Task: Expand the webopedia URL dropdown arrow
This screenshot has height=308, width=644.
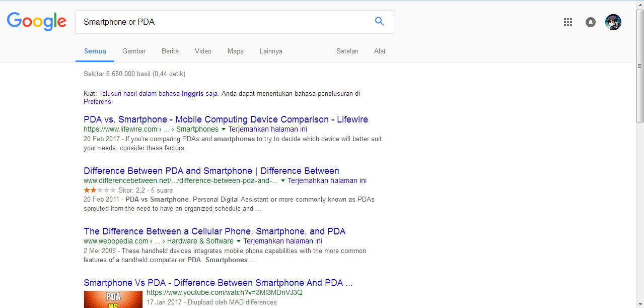Action: tap(239, 241)
